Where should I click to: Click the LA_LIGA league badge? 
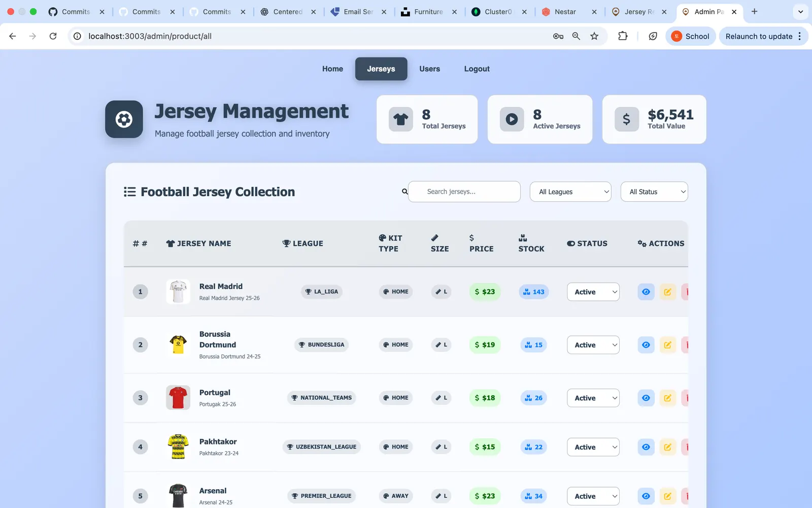point(322,292)
